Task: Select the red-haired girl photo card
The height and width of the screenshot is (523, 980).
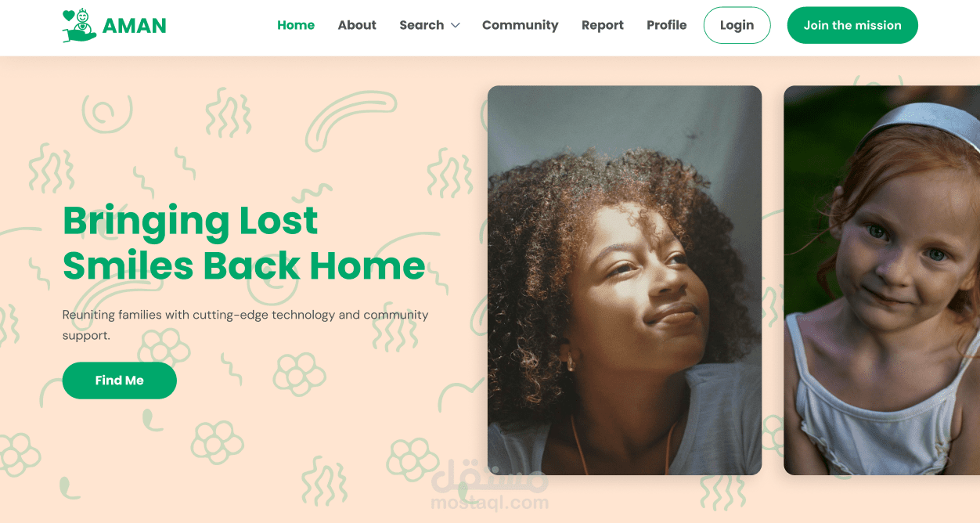Action: pyautogui.click(x=881, y=280)
